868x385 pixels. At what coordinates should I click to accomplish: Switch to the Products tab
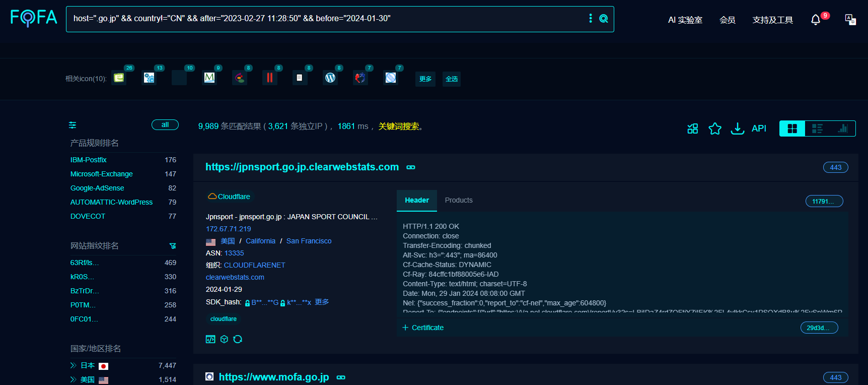[x=458, y=200]
